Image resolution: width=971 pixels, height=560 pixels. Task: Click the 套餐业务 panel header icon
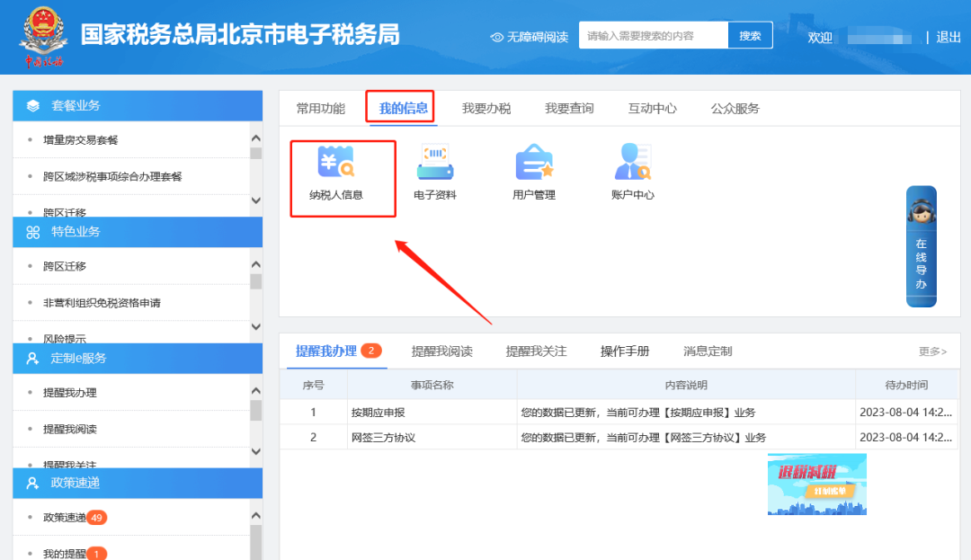click(33, 105)
